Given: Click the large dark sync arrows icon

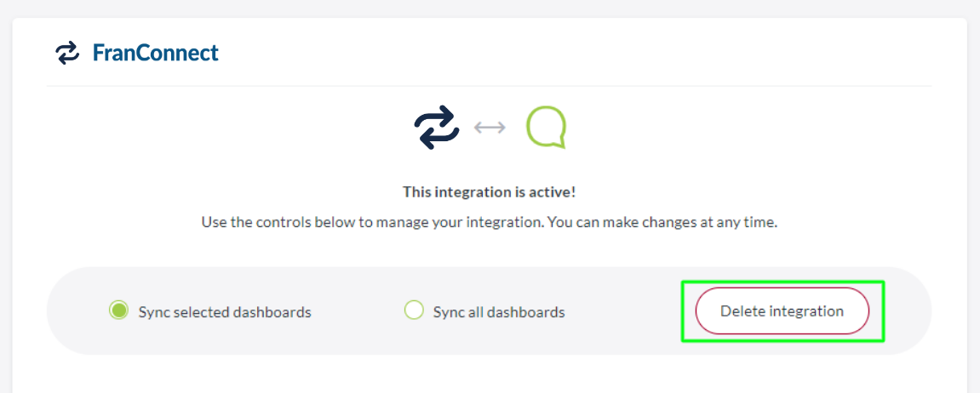Looking at the screenshot, I should coord(437,128).
